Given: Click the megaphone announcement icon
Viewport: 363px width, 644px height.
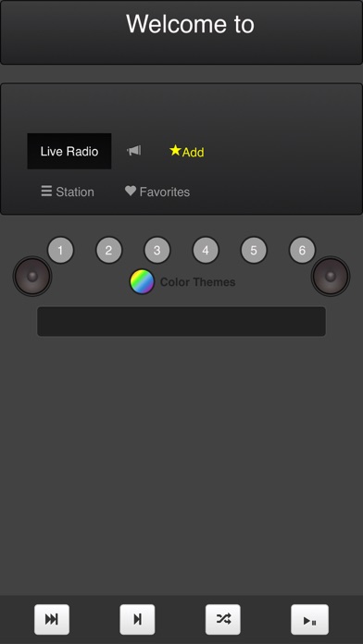Looking at the screenshot, I should (134, 151).
